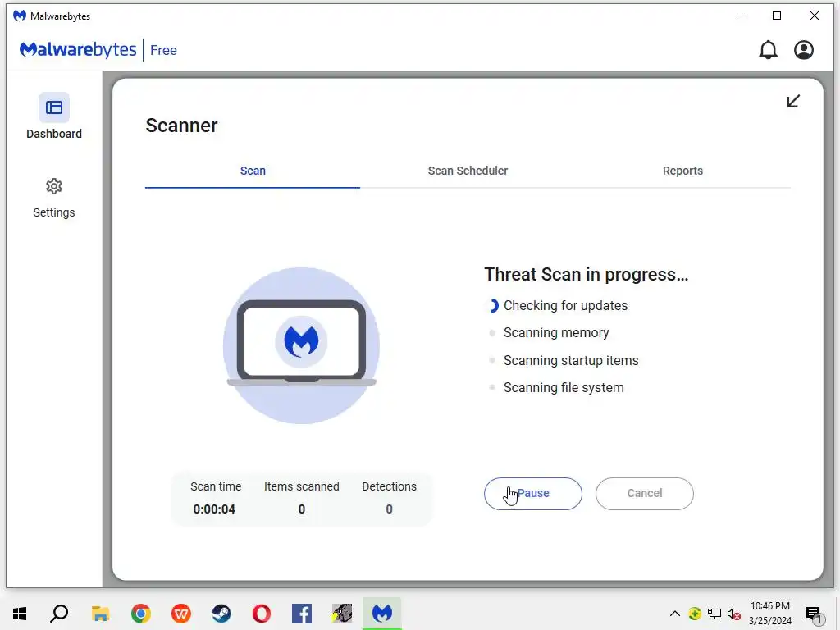The image size is (840, 630).
Task: Launch Steam from taskbar
Action: (x=221, y=614)
